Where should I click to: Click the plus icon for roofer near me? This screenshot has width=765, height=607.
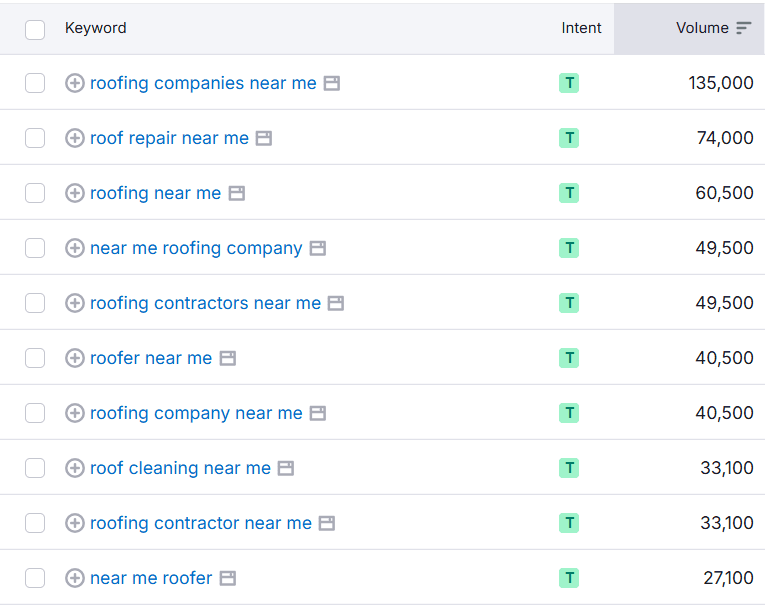[75, 358]
